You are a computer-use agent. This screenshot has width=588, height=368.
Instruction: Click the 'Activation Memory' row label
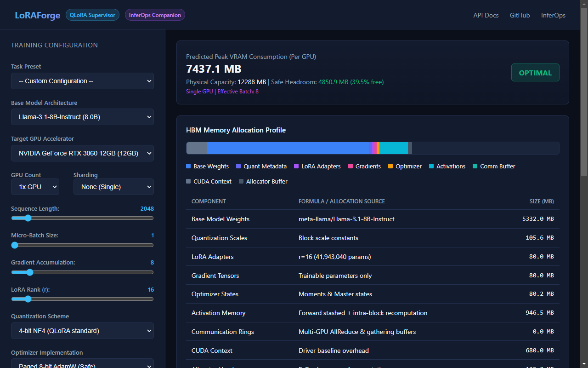coord(219,313)
